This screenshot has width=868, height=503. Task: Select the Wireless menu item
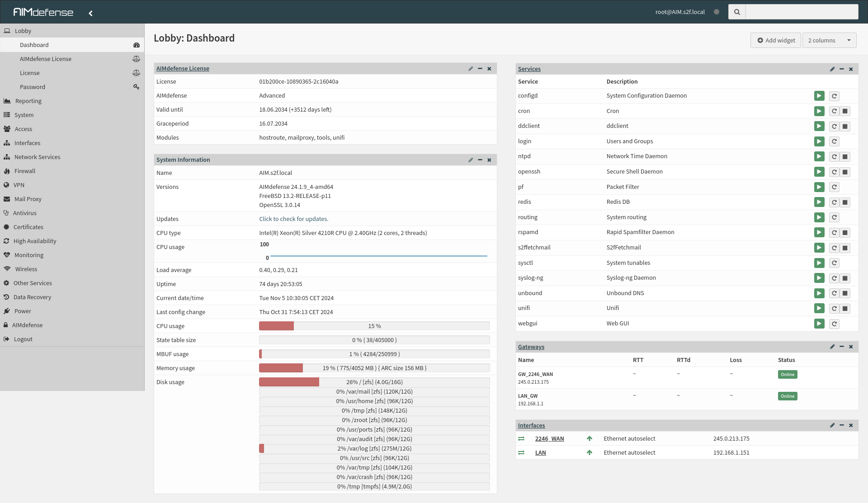(25, 268)
